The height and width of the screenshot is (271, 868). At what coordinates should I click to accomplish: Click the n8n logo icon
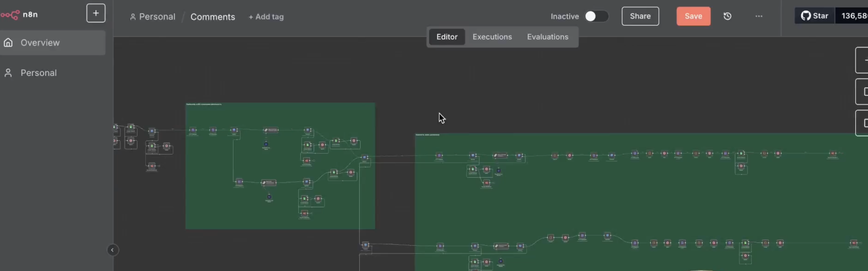click(10, 15)
